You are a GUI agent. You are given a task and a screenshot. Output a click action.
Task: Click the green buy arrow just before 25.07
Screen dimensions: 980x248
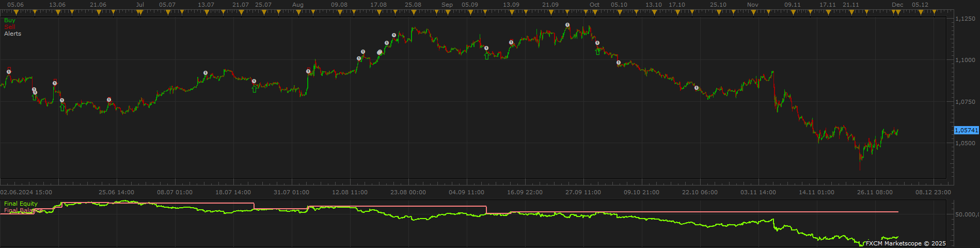point(254,89)
